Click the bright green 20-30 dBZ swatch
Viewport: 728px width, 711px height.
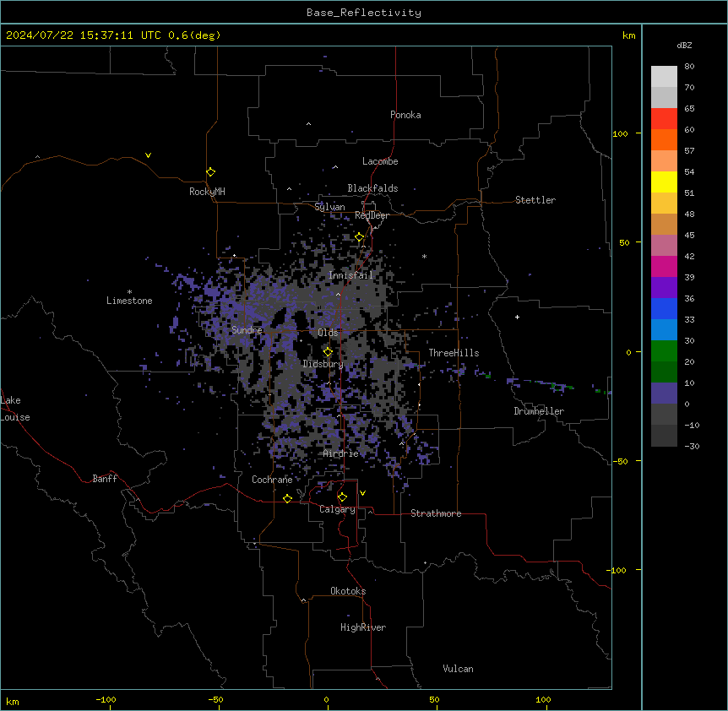664,351
